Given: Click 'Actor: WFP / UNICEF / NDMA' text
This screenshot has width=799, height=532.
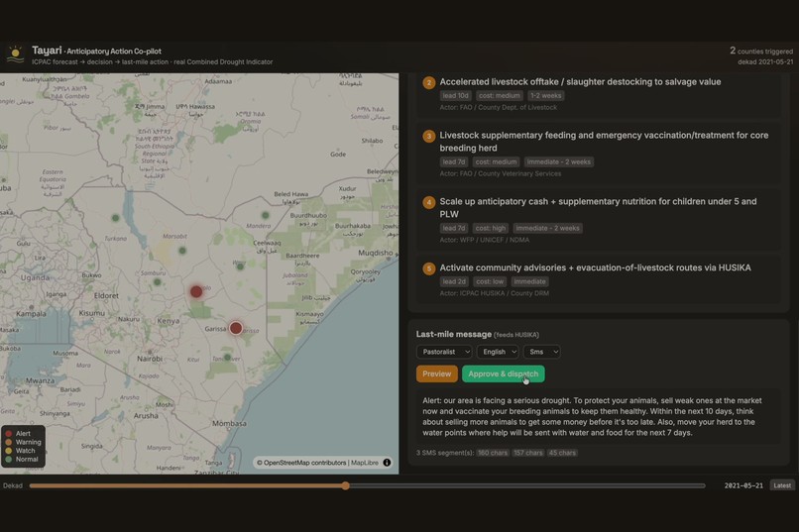Looking at the screenshot, I should [x=485, y=240].
